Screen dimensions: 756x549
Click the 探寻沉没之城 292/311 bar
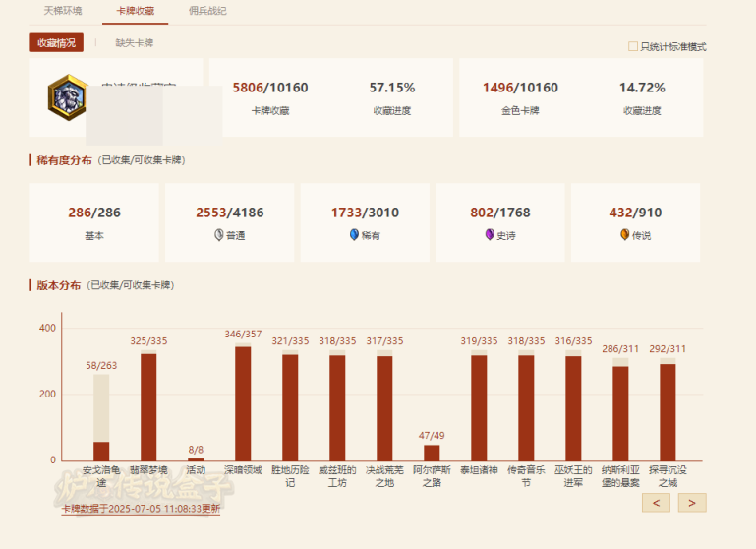pyautogui.click(x=668, y=411)
